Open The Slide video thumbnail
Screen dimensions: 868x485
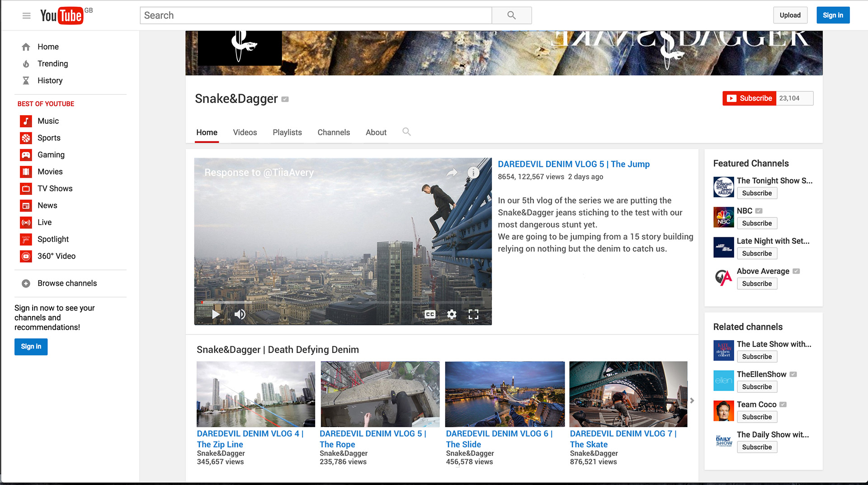[x=505, y=394]
